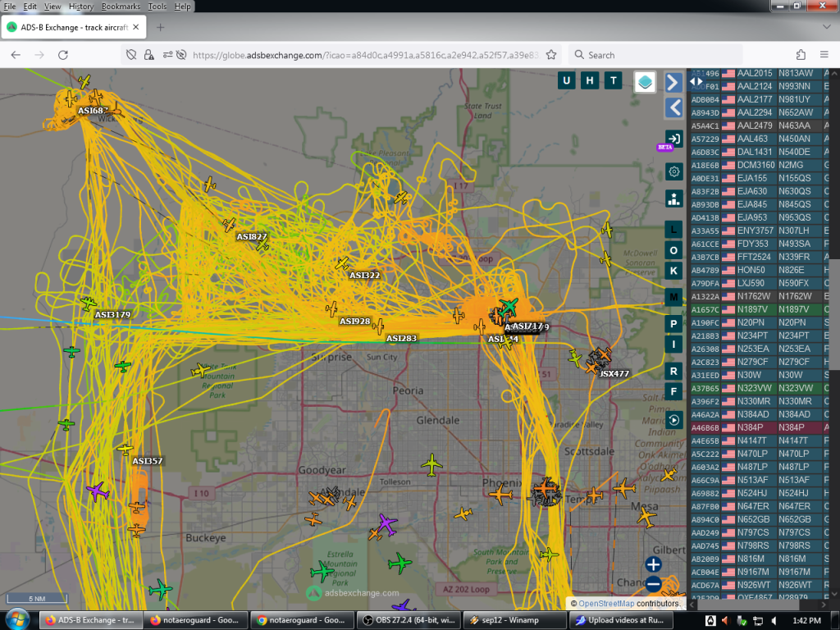This screenshot has width=840, height=630.
Task: Click the F map option button
Action: [673, 391]
